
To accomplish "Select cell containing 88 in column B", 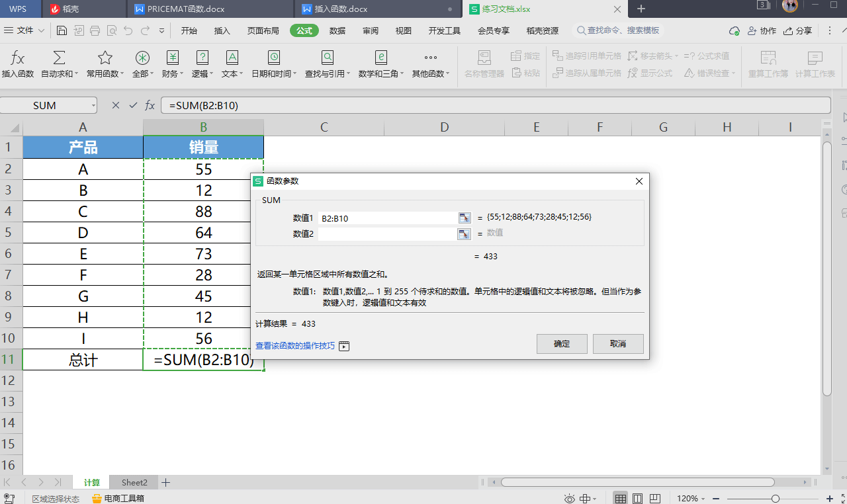I will click(x=203, y=212).
